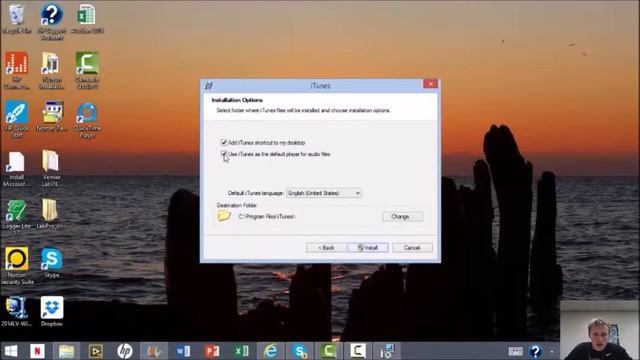This screenshot has height=360, width=640.
Task: Switch to the iTunes installer taskbar item
Action: click(387, 351)
